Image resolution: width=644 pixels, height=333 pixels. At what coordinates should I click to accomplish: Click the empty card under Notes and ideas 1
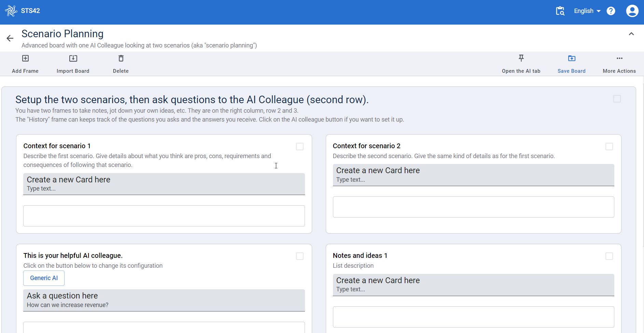tap(474, 317)
